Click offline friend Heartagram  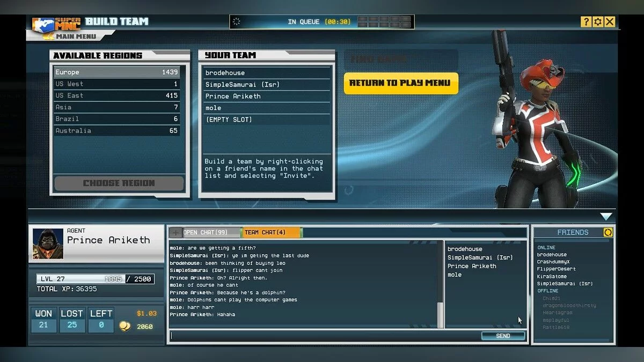[x=557, y=313]
